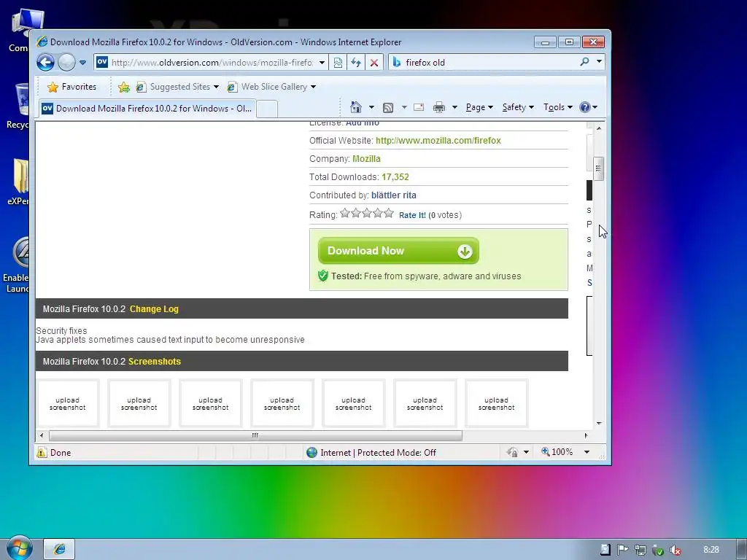747x560 pixels.
Task: Open the mozilla.com/firefox official website link
Action: [438, 141]
